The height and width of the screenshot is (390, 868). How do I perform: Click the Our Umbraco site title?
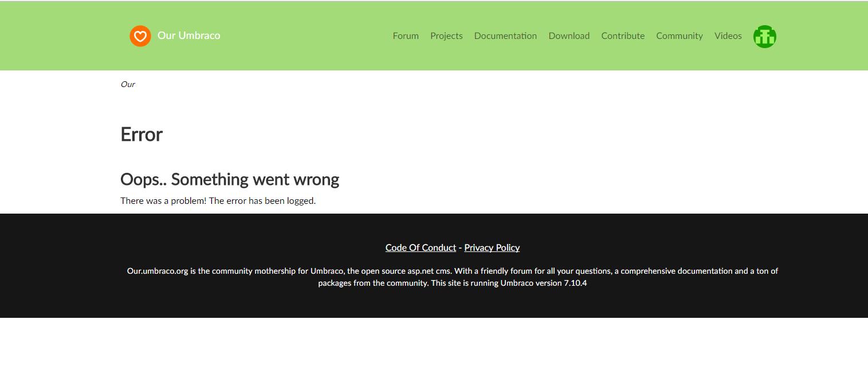[x=188, y=36]
